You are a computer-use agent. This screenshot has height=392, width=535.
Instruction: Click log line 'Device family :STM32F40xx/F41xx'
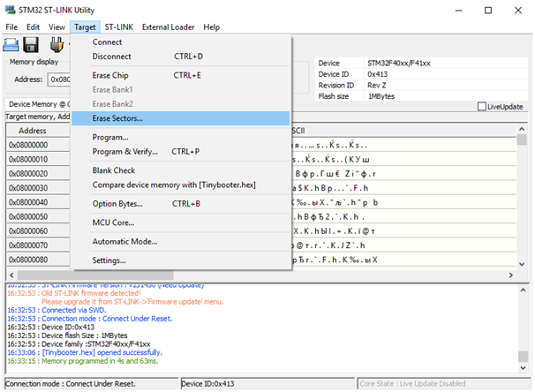pyautogui.click(x=79, y=344)
